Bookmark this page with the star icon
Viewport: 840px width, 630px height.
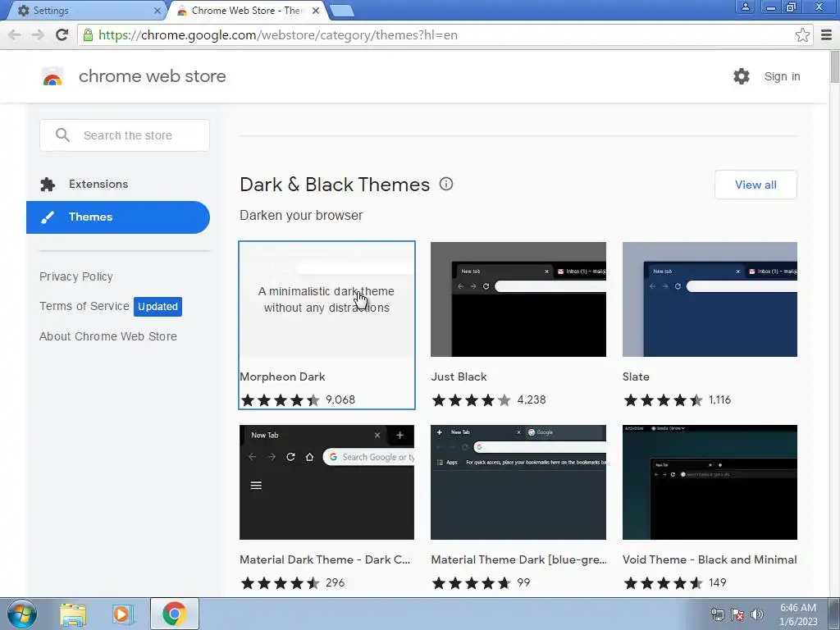pos(802,35)
